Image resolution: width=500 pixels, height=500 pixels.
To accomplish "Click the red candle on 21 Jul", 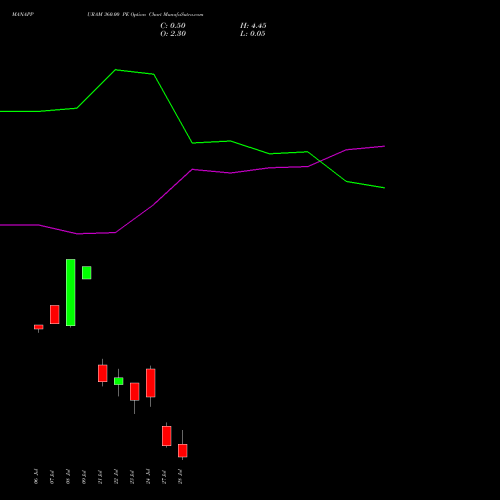I will pos(103,373).
